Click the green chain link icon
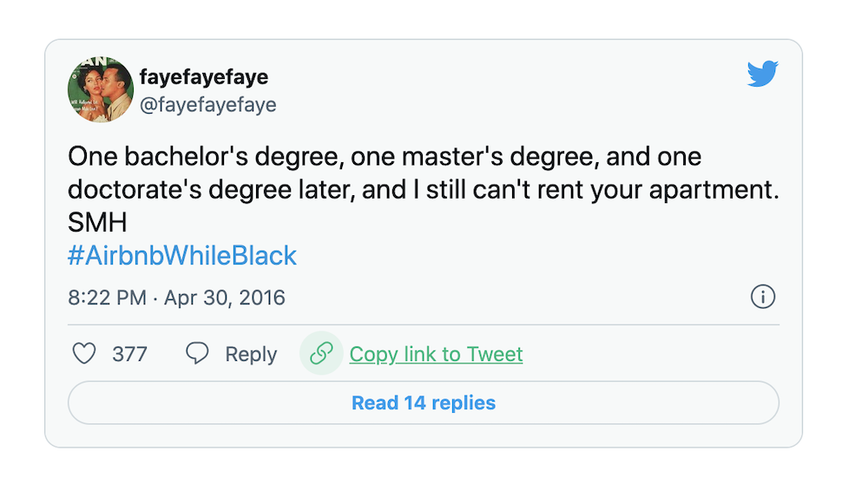Screen dimensions: 868x484 [x=321, y=353]
